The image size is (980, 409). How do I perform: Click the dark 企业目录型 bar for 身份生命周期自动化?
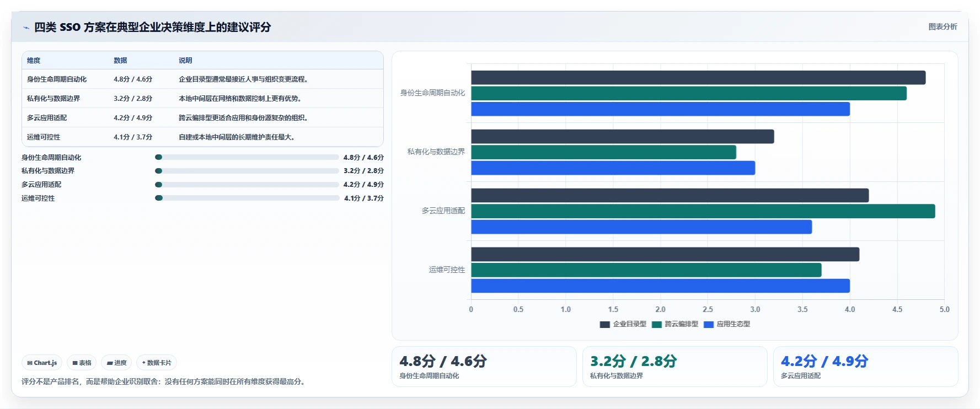[x=698, y=78]
